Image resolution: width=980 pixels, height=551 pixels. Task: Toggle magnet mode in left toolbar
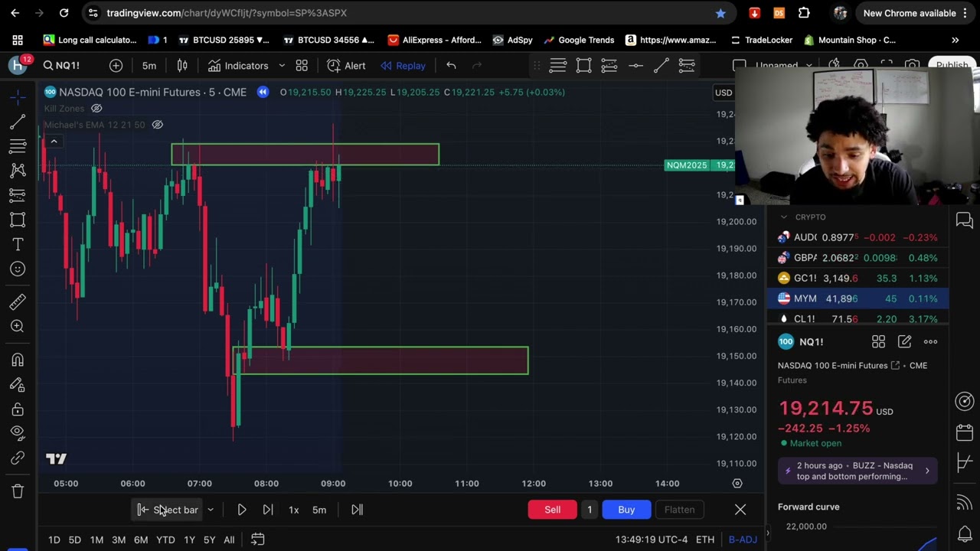point(18,360)
